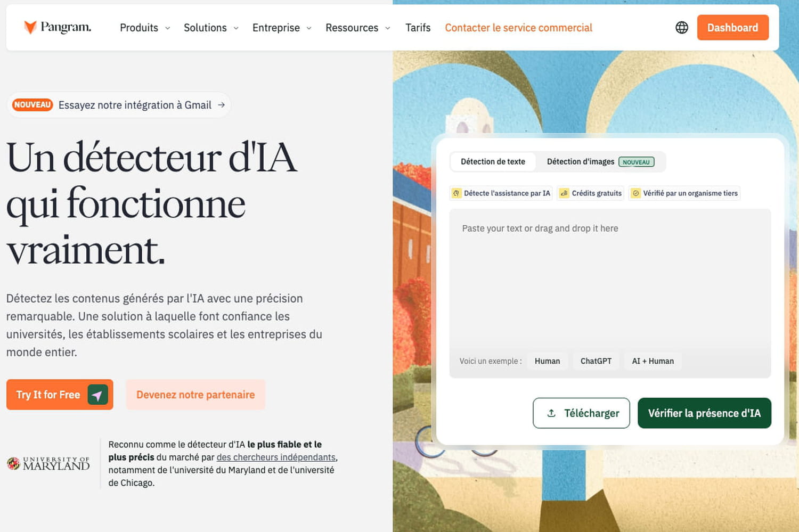Open the language globe selector

[x=682, y=28]
